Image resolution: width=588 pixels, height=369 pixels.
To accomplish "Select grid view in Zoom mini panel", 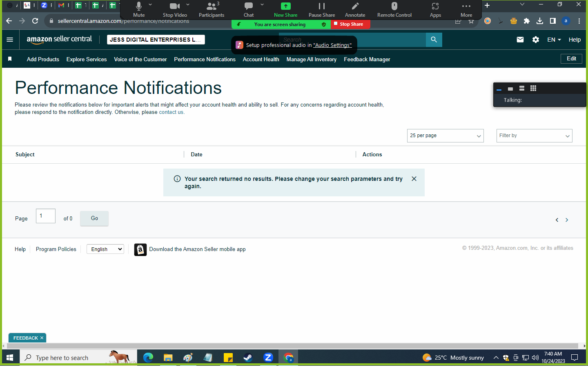I will point(533,88).
